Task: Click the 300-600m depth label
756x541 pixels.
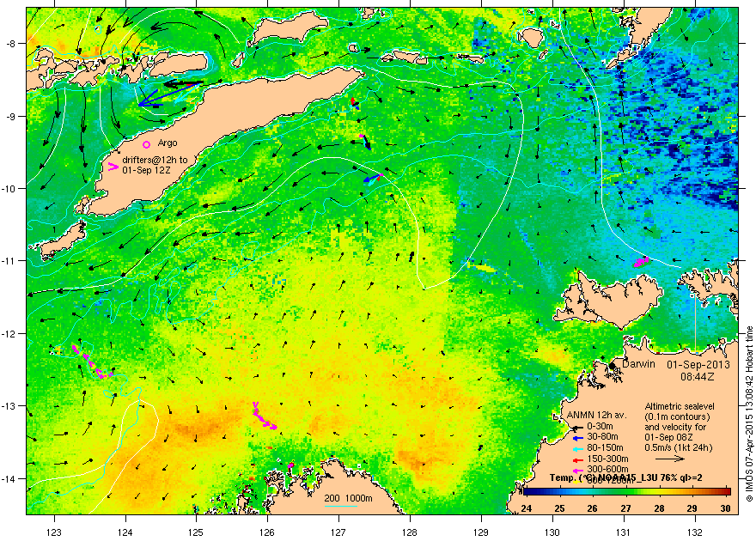Action: point(607,469)
